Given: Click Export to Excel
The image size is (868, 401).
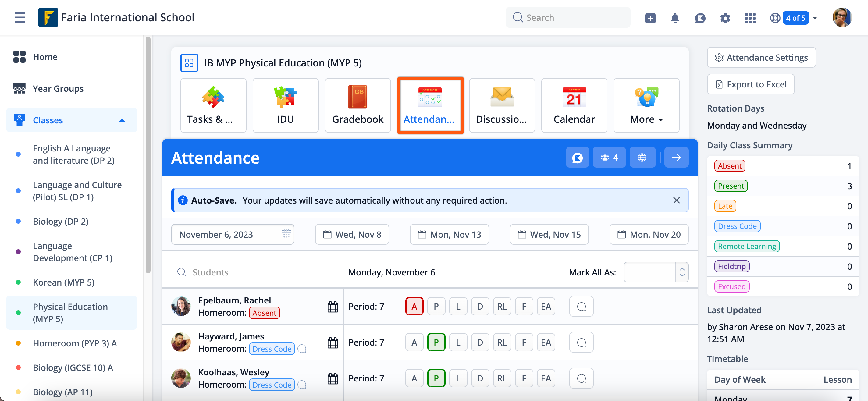Looking at the screenshot, I should click(x=751, y=84).
